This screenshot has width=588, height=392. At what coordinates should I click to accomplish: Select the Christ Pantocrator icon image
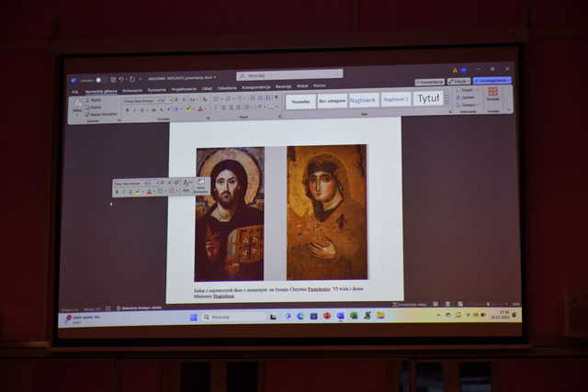[x=230, y=214]
